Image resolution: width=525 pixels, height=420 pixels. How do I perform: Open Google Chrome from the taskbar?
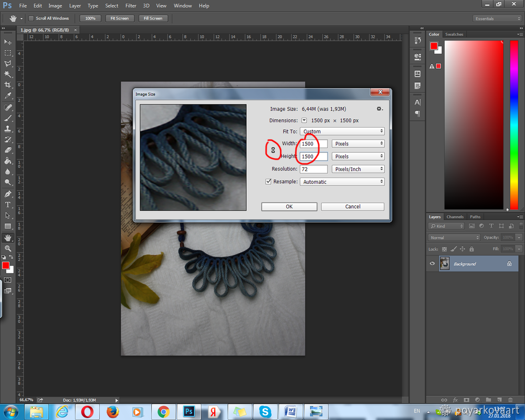click(x=163, y=411)
